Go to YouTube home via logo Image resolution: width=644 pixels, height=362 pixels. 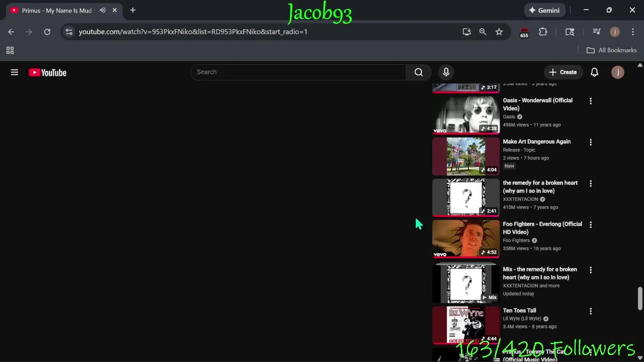click(x=48, y=72)
